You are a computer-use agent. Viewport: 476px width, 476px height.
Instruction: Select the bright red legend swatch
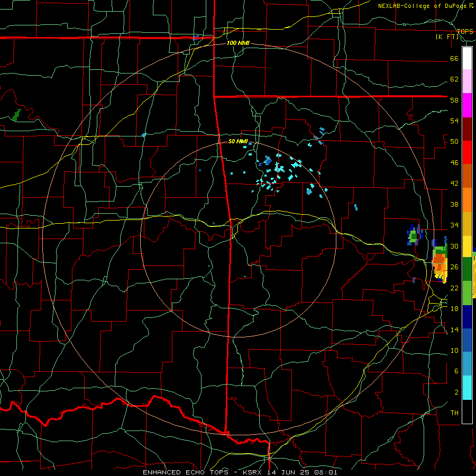click(x=467, y=152)
